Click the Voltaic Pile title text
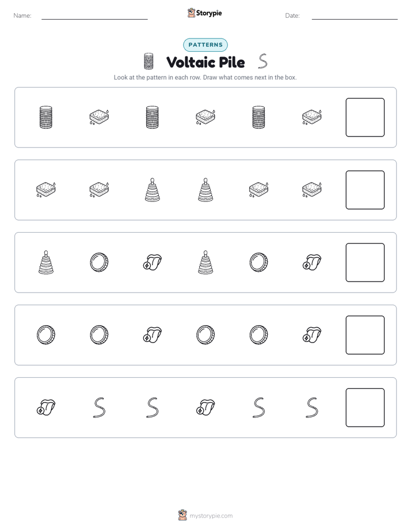 click(x=205, y=62)
